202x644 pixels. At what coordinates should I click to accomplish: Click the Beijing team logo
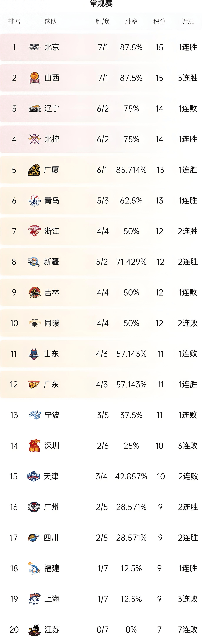click(x=34, y=47)
